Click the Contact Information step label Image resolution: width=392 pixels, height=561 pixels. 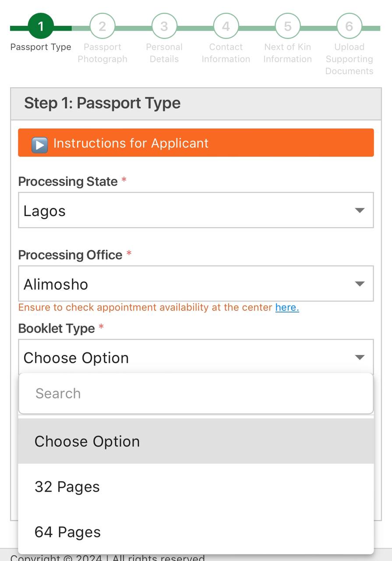[x=226, y=53]
